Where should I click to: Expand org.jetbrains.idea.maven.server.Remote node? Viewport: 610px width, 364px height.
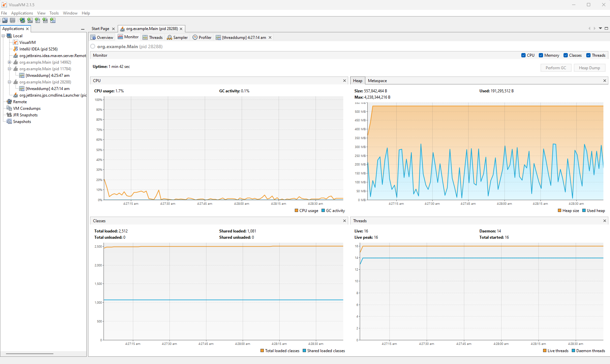(10, 55)
